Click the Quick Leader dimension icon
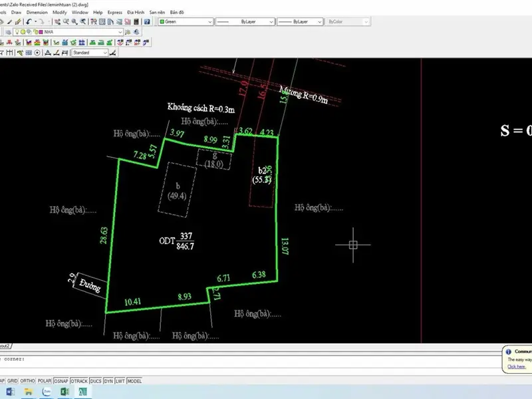 [x=21, y=53]
